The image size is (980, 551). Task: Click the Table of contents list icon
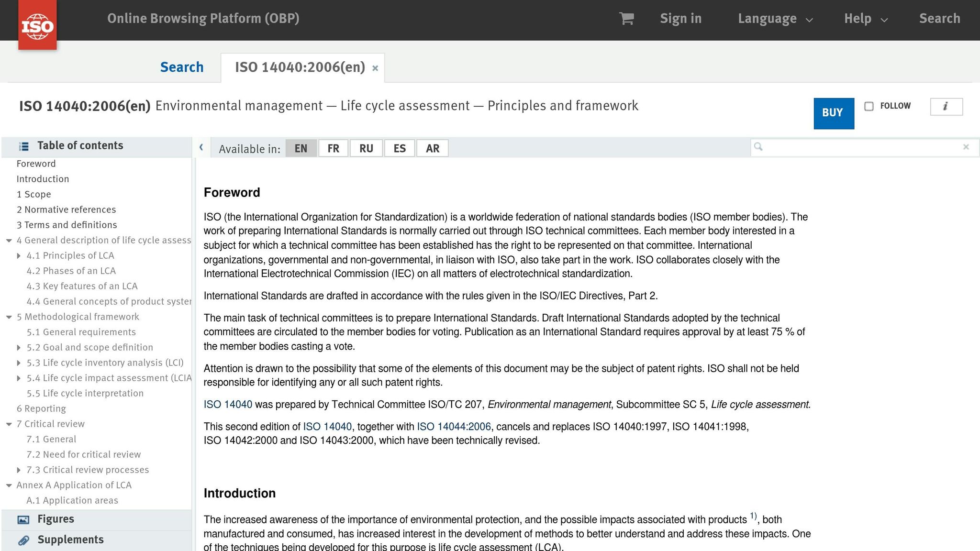[x=23, y=146]
